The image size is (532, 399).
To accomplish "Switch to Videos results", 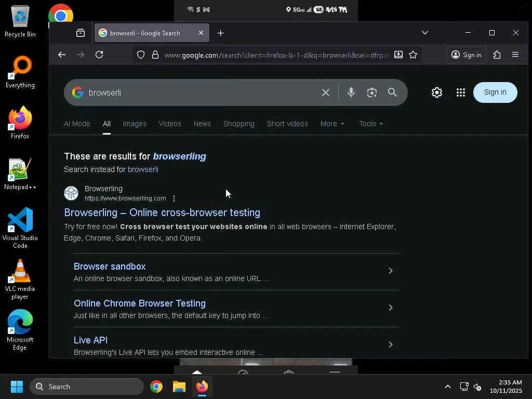I will [170, 124].
